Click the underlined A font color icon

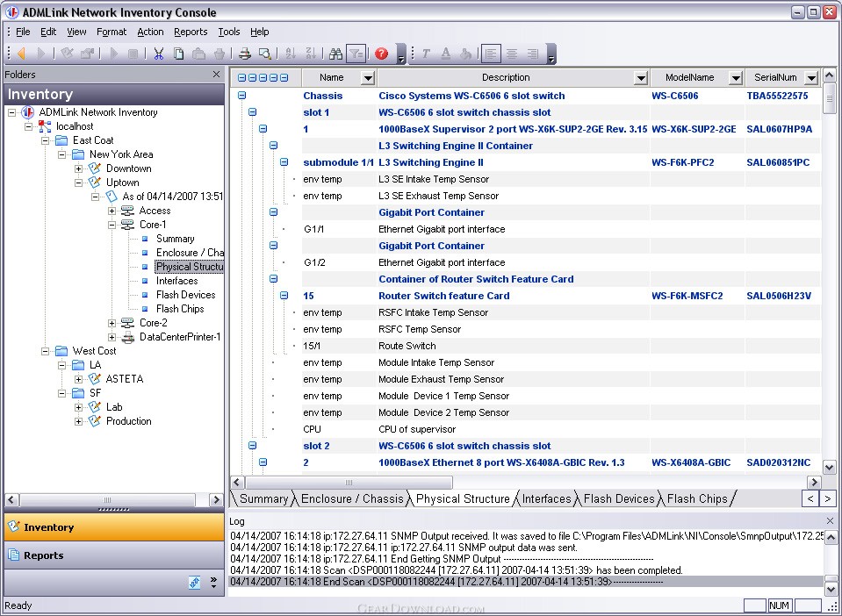(446, 54)
